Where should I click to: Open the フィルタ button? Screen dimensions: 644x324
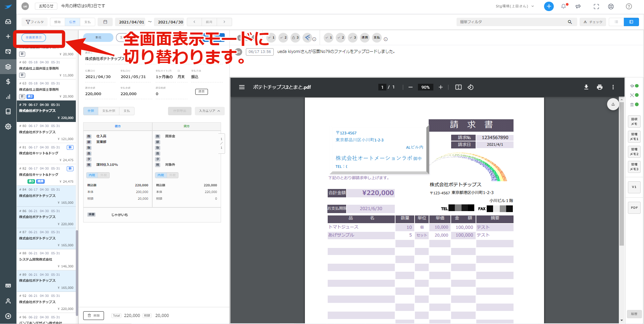tap(35, 22)
